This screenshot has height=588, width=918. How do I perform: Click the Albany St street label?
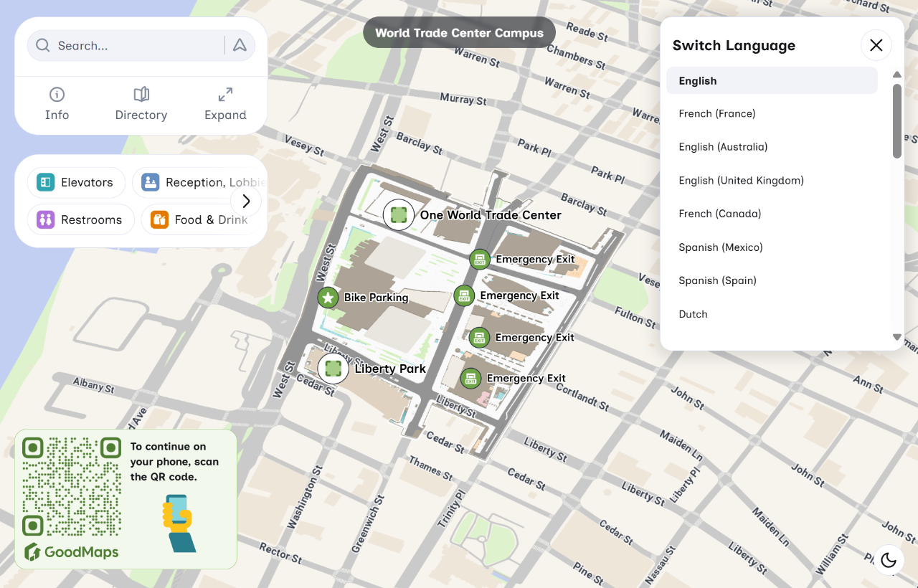[93, 385]
